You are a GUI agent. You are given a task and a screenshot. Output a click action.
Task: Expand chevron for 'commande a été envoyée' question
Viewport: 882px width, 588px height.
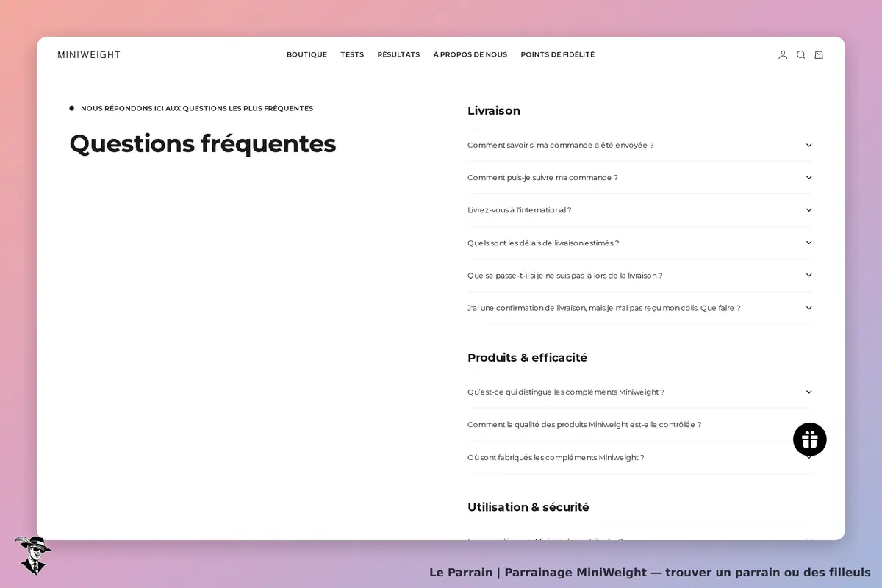point(808,145)
